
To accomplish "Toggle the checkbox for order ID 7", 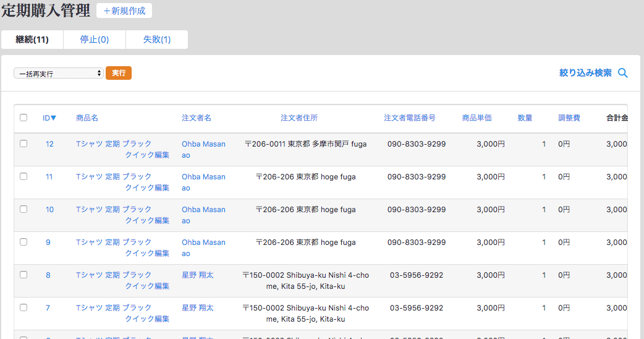I will pyautogui.click(x=23, y=307).
